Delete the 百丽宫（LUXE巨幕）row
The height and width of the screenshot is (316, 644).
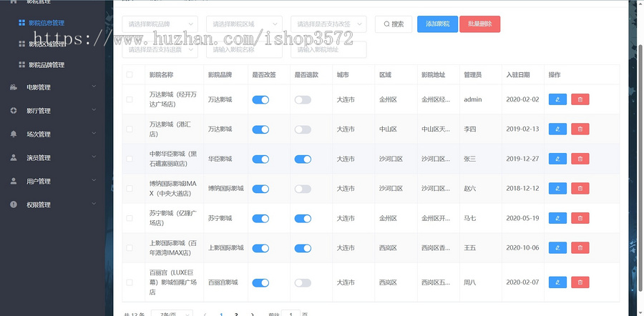point(580,282)
